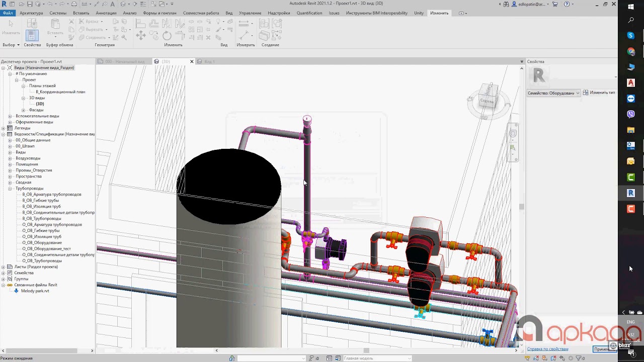This screenshot has width=644, height=362.
Task: Collapse the Трубопроводы tree node
Action: click(10, 189)
